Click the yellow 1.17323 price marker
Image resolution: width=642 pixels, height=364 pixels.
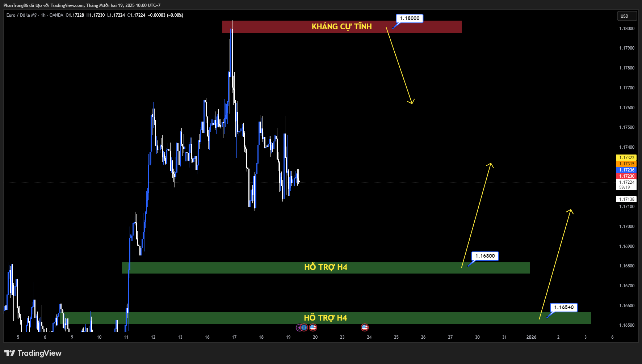point(626,158)
